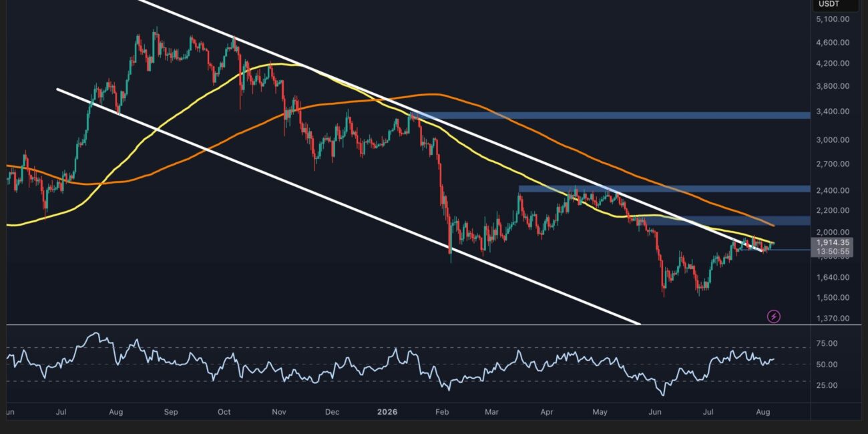Click the 2026 year label on time axis
The width and height of the screenshot is (868, 434).
[387, 412]
